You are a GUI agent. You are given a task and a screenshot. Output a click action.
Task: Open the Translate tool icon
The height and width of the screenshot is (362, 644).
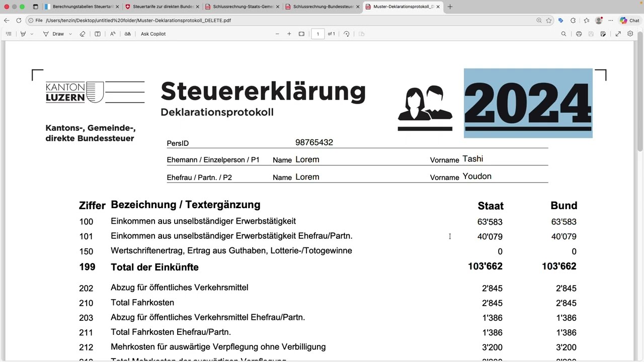(128, 34)
